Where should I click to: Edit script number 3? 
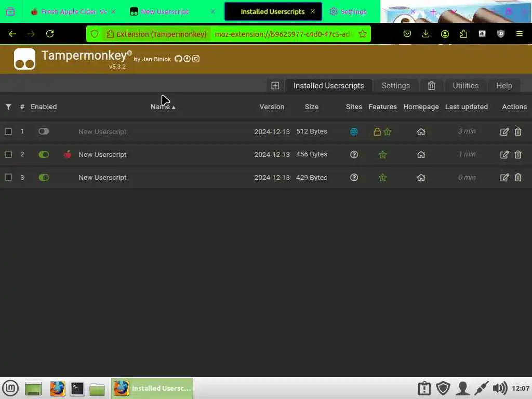click(504, 178)
